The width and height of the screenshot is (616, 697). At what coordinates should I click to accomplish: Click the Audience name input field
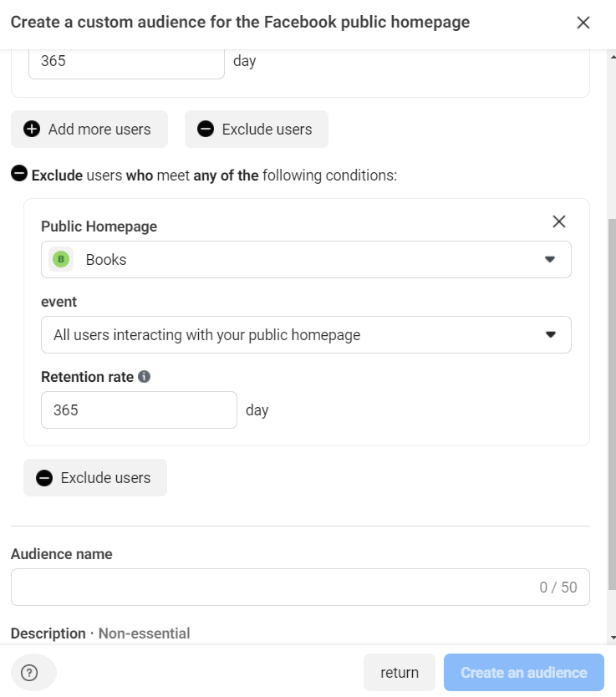(267, 587)
